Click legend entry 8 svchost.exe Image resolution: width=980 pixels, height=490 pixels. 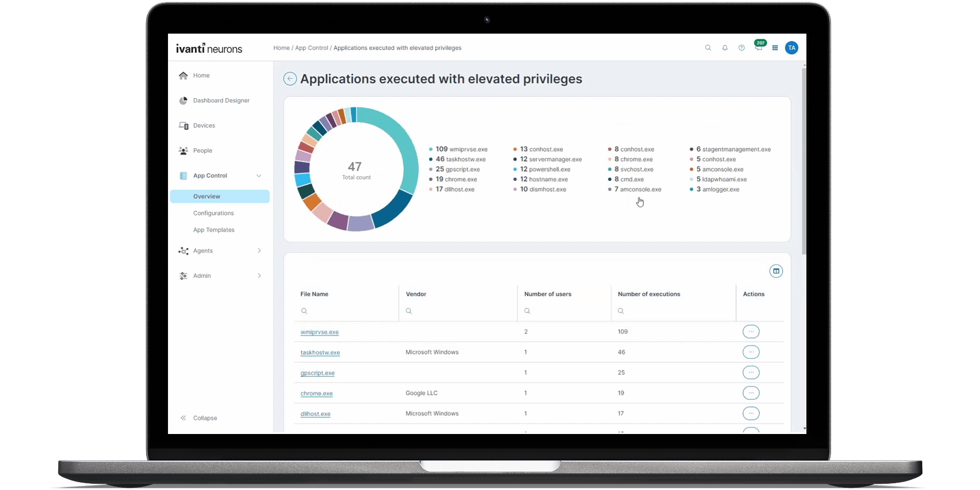631,170
